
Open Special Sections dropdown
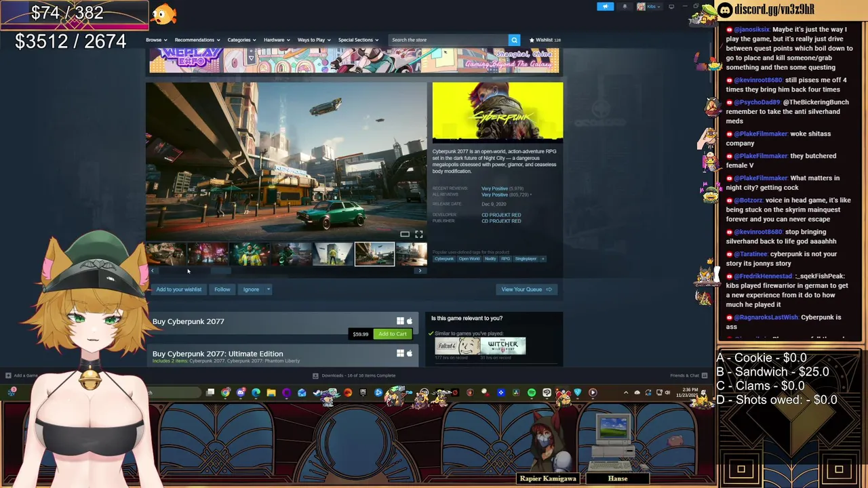[358, 40]
